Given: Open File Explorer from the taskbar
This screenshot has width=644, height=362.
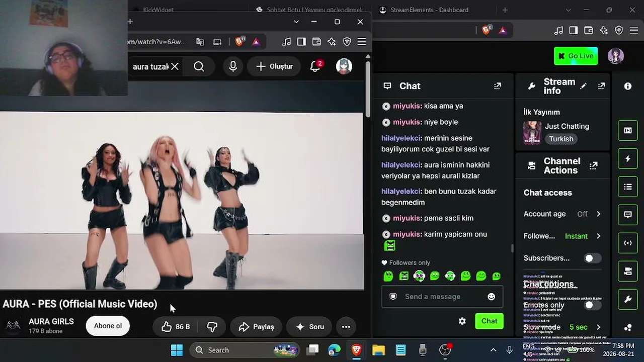Looking at the screenshot, I should [378, 350].
